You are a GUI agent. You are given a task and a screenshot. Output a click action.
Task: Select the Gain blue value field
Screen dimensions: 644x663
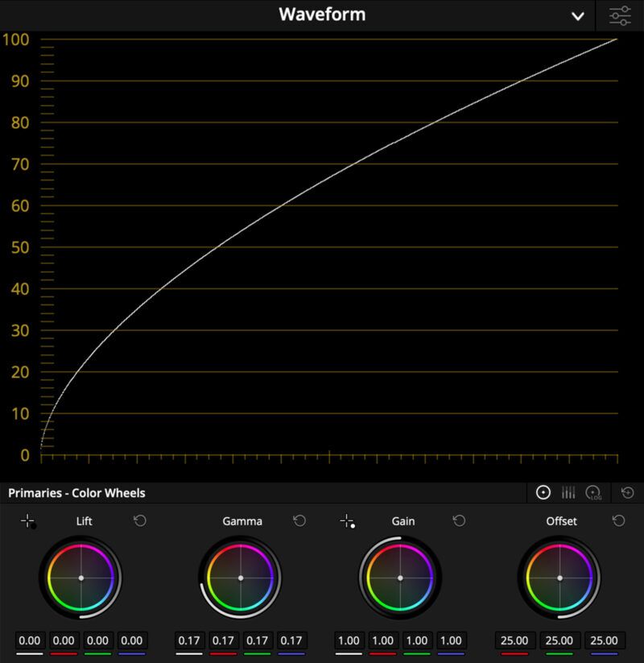[451, 640]
